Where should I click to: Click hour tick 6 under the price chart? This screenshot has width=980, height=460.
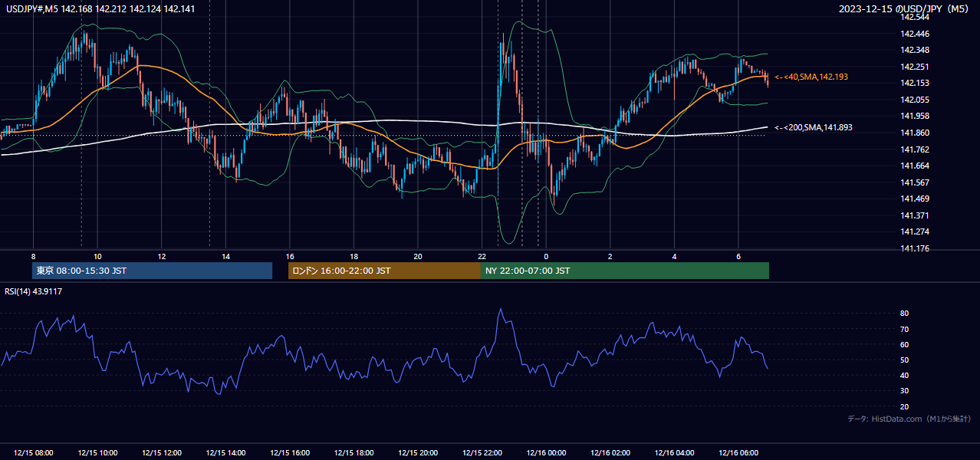pos(738,256)
